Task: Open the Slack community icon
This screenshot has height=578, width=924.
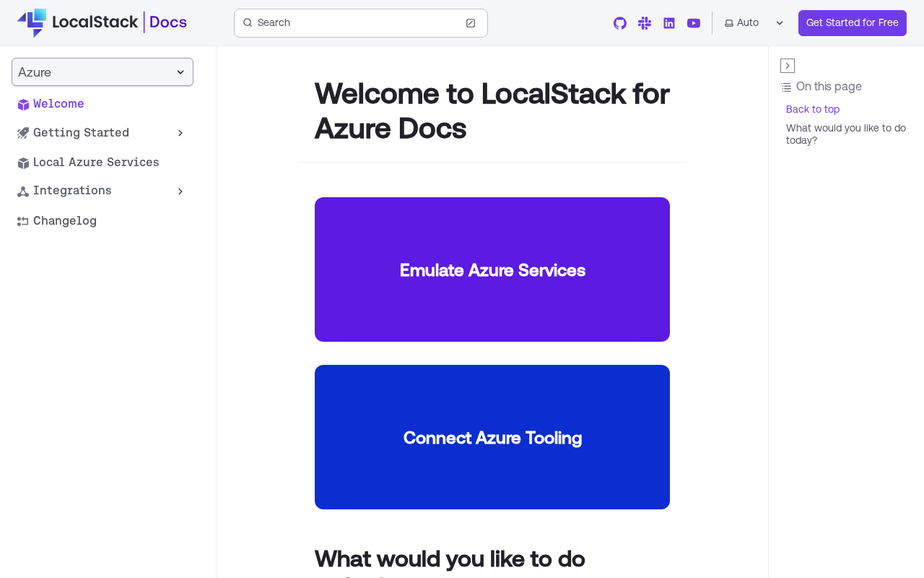Action: (x=645, y=23)
